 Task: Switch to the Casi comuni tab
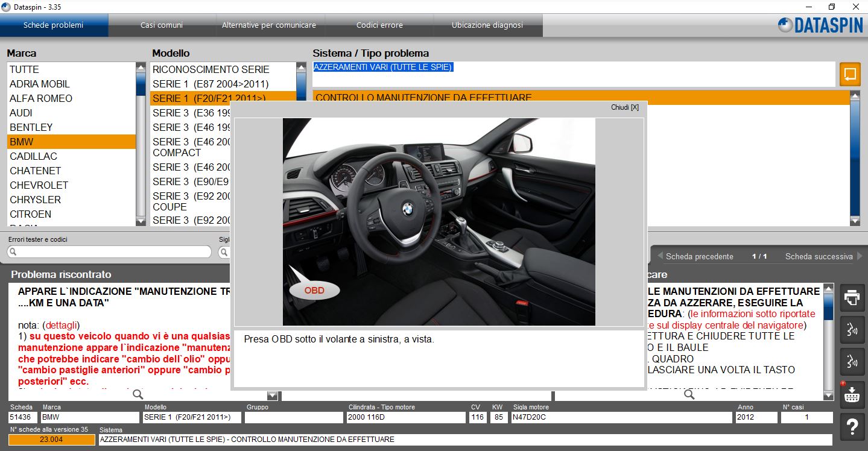pos(162,25)
